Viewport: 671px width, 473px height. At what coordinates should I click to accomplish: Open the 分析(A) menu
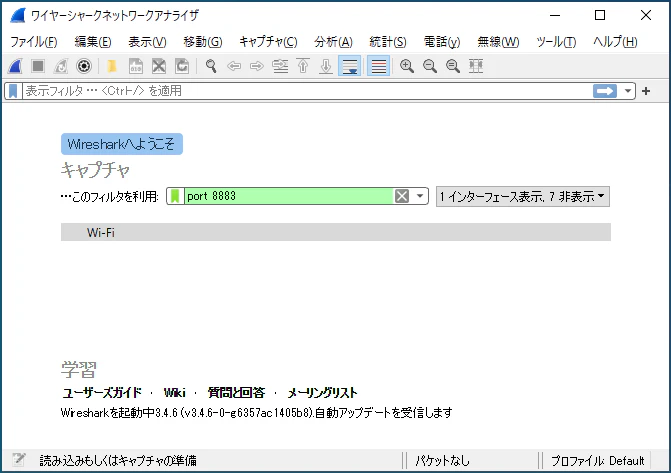coord(333,42)
